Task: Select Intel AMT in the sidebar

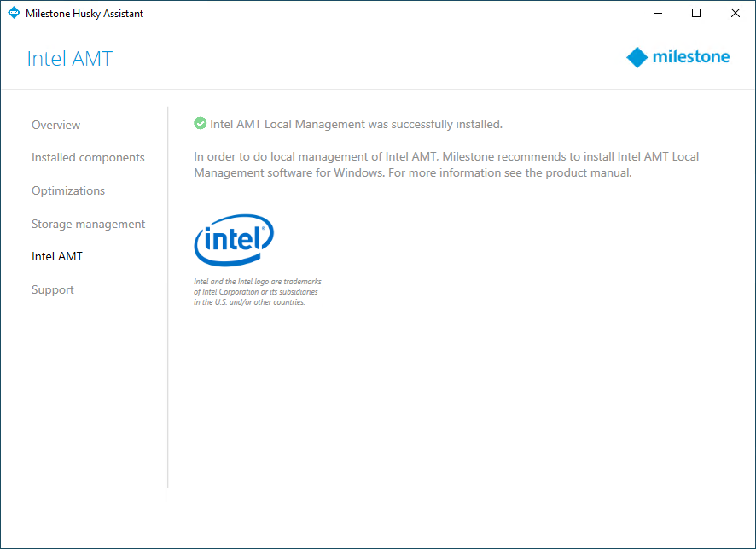Action: pyautogui.click(x=57, y=256)
